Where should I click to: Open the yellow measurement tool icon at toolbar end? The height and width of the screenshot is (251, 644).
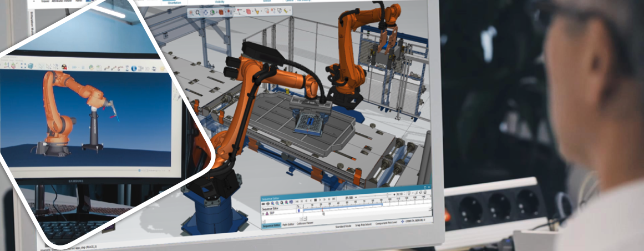click(x=286, y=11)
